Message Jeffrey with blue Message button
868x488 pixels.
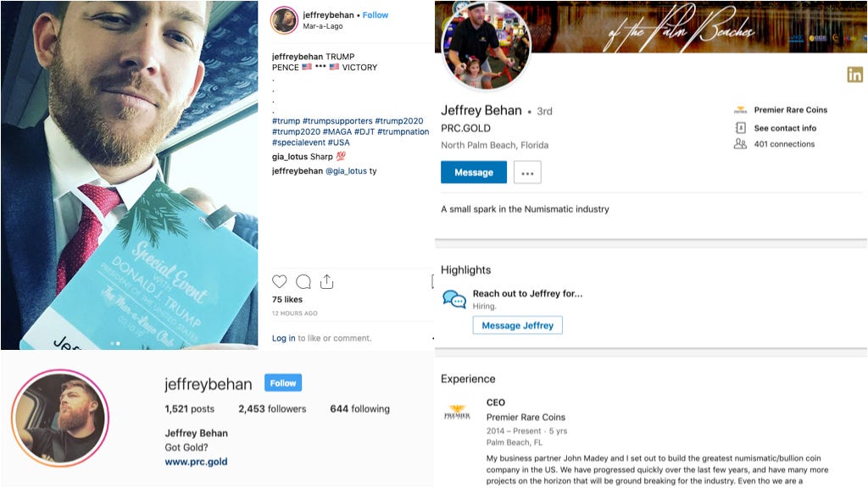point(474,172)
